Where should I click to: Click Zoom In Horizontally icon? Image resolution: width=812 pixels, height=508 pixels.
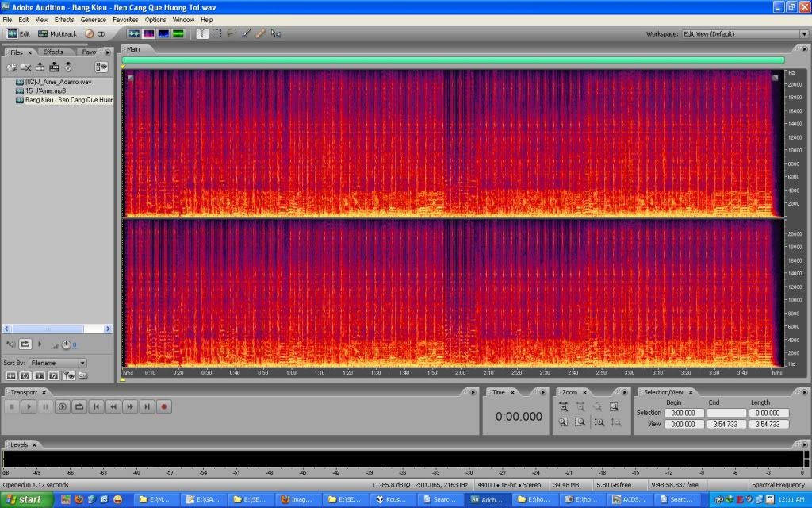(x=564, y=407)
